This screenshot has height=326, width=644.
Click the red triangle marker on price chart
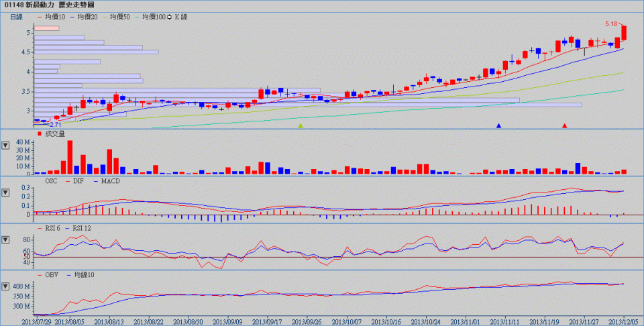565,125
